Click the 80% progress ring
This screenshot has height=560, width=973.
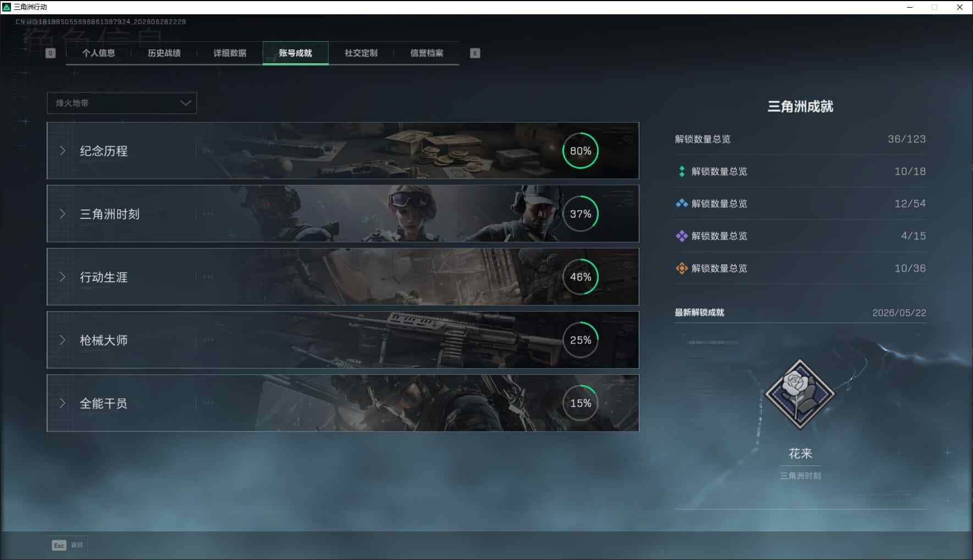point(581,151)
